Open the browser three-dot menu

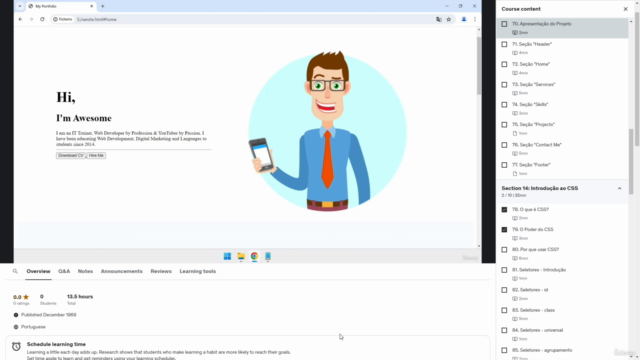475,19
